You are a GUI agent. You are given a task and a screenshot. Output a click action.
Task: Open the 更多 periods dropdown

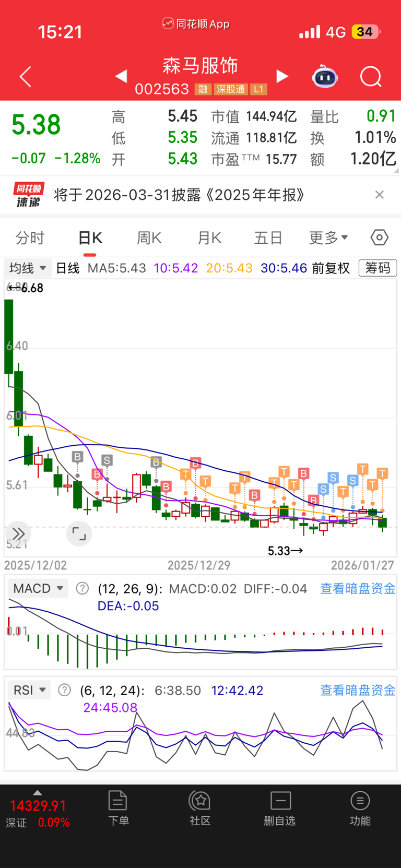click(328, 238)
